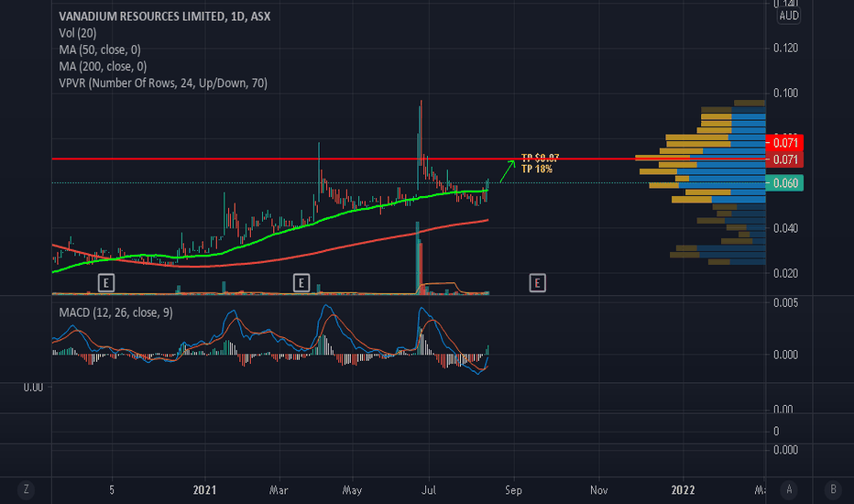Click the 0.005 MACD axis value
This screenshot has height=504, width=854.
click(x=785, y=303)
